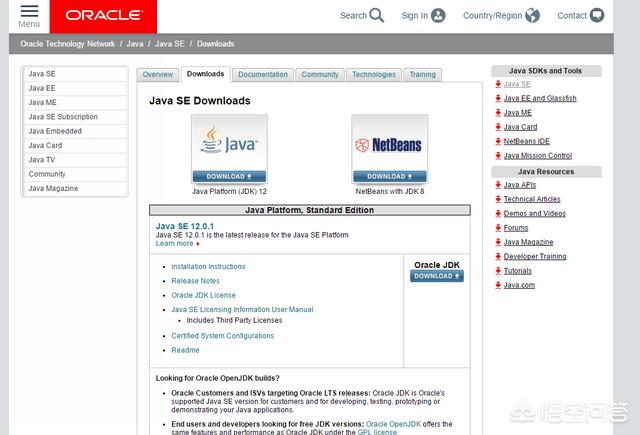Open Java EE in left sidebar
This screenshot has width=640, height=435.
pyautogui.click(x=76, y=88)
